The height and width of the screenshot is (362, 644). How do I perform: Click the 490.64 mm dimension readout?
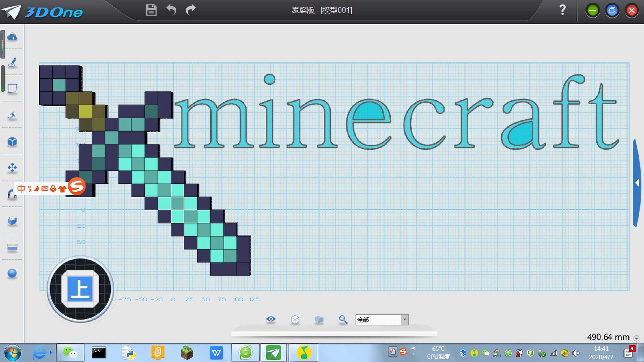[608, 337]
